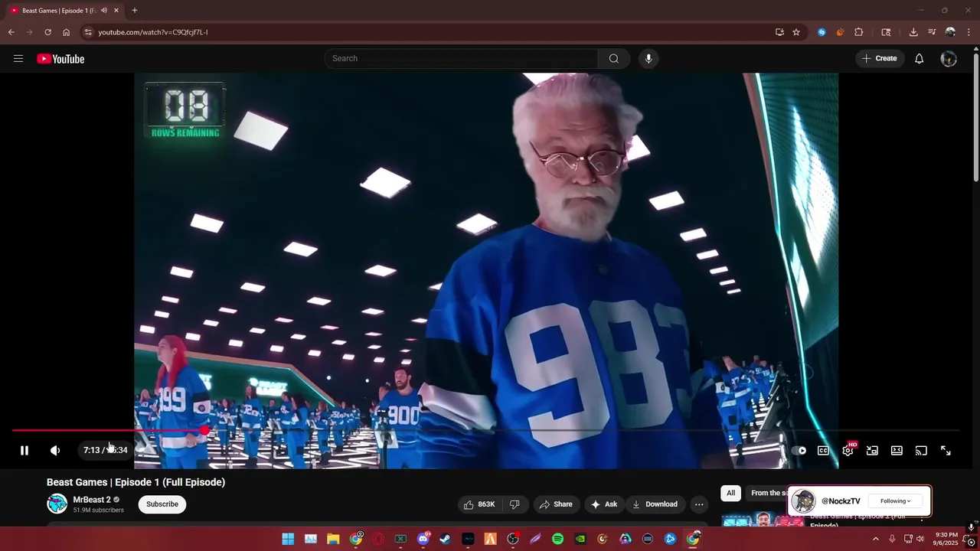This screenshot has height=551, width=980.
Task: Open YouTube notifications bell
Action: coord(920,59)
